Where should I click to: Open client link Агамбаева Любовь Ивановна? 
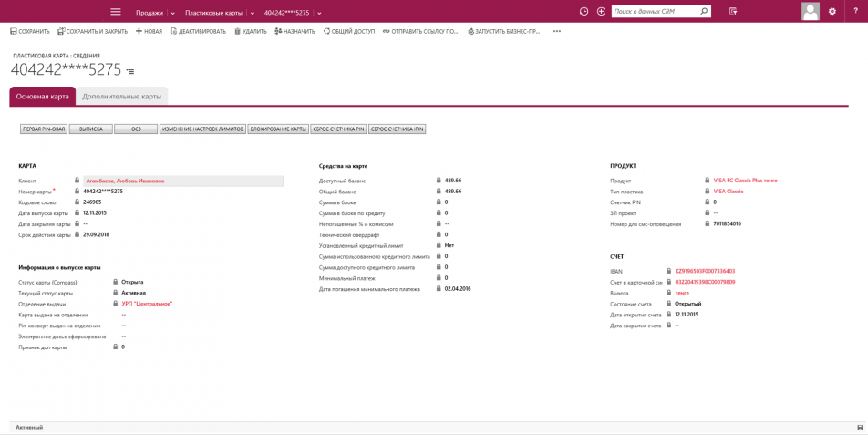coord(126,181)
